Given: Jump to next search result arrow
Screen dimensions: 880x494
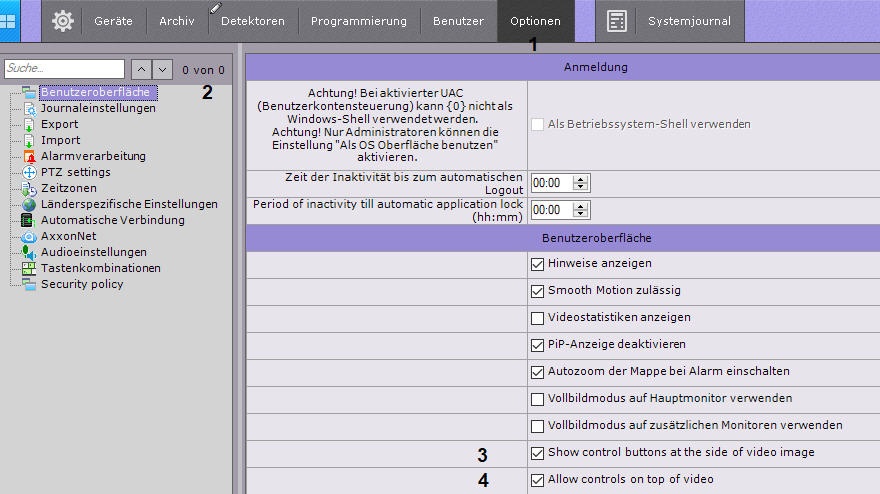Looking at the screenshot, I should (x=163, y=69).
